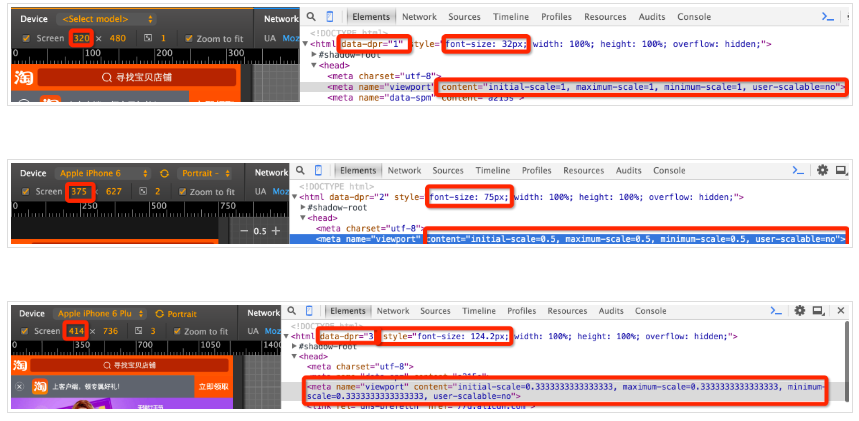Open the settings gear in the iPhone 6 Plus DevTools panel
This screenshot has width=859, height=421.
800,311
